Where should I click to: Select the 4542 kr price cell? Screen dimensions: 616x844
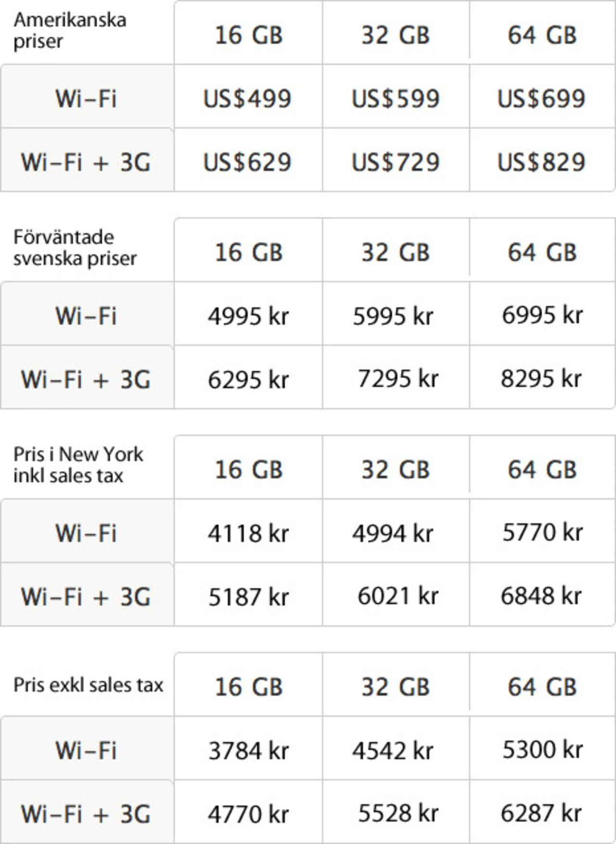(x=393, y=751)
